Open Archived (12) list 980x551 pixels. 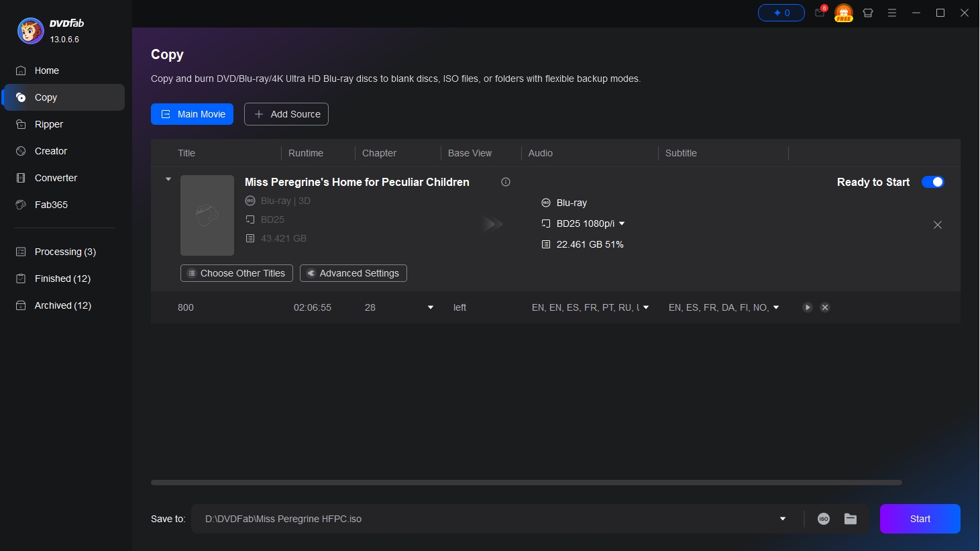coord(63,305)
